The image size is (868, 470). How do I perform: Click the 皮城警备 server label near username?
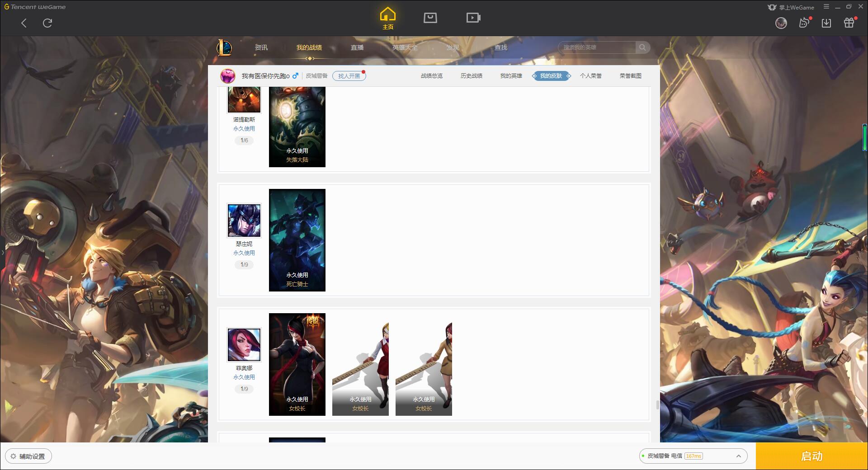pyautogui.click(x=316, y=76)
